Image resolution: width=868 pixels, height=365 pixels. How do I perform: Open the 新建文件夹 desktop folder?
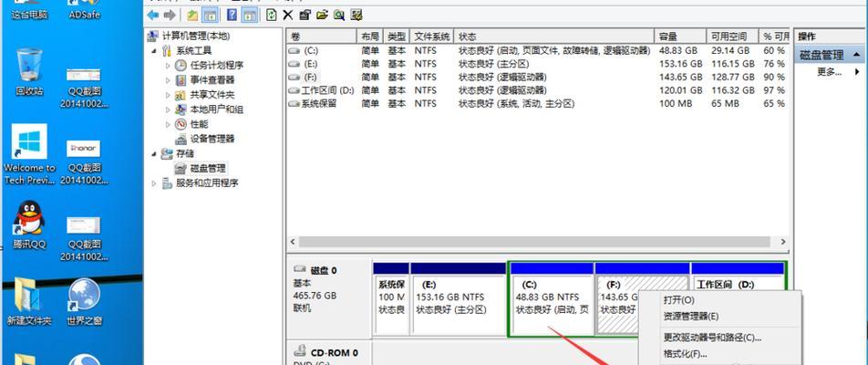pyautogui.click(x=29, y=301)
